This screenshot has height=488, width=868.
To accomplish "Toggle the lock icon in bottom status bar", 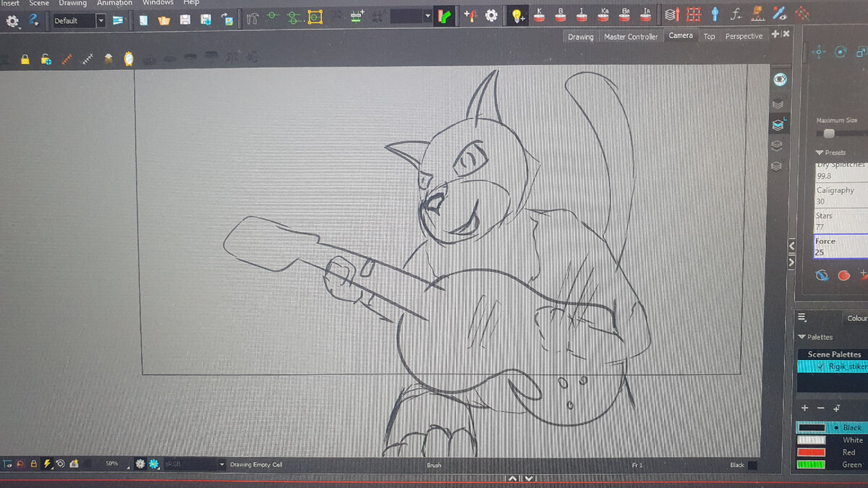I will point(34,463).
